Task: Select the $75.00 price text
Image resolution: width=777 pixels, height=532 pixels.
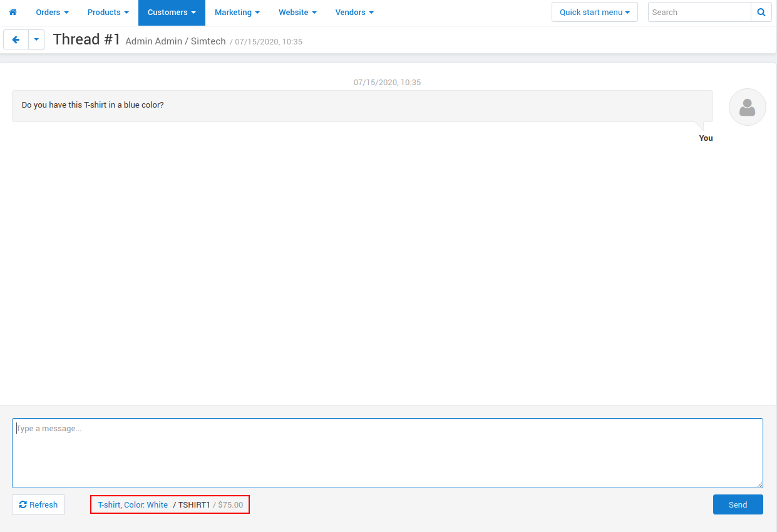Action: [x=230, y=504]
